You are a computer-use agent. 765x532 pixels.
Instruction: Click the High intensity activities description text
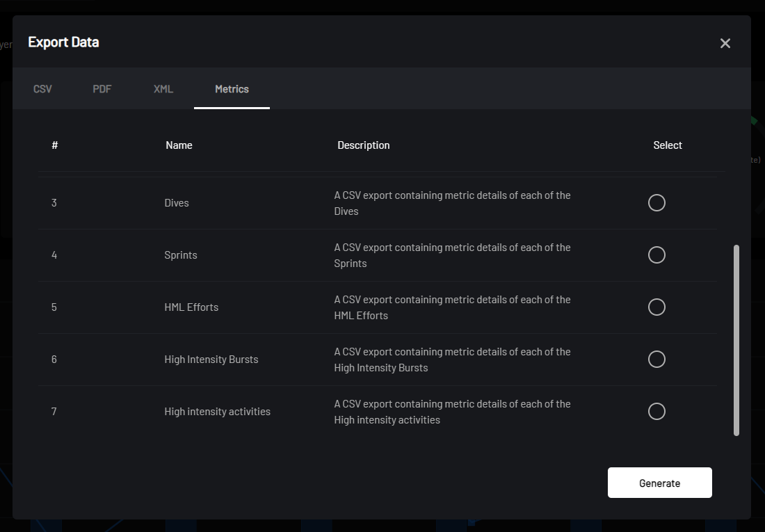[x=452, y=412]
